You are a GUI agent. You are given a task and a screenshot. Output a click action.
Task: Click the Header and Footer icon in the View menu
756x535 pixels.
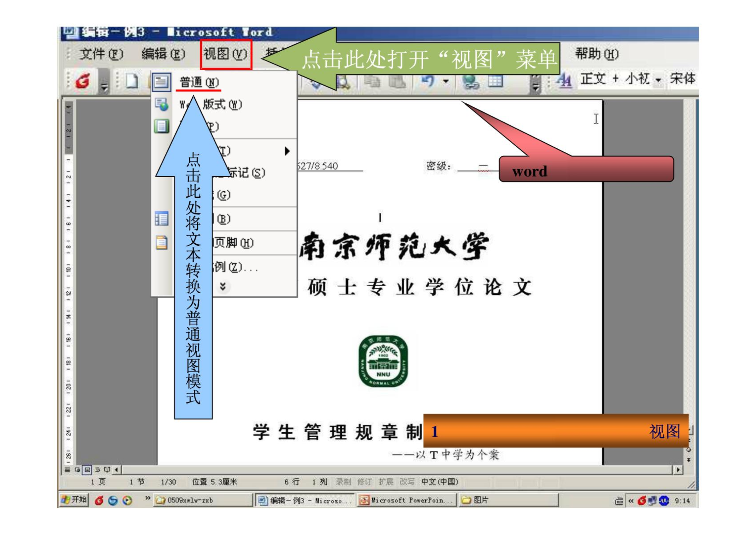(161, 243)
